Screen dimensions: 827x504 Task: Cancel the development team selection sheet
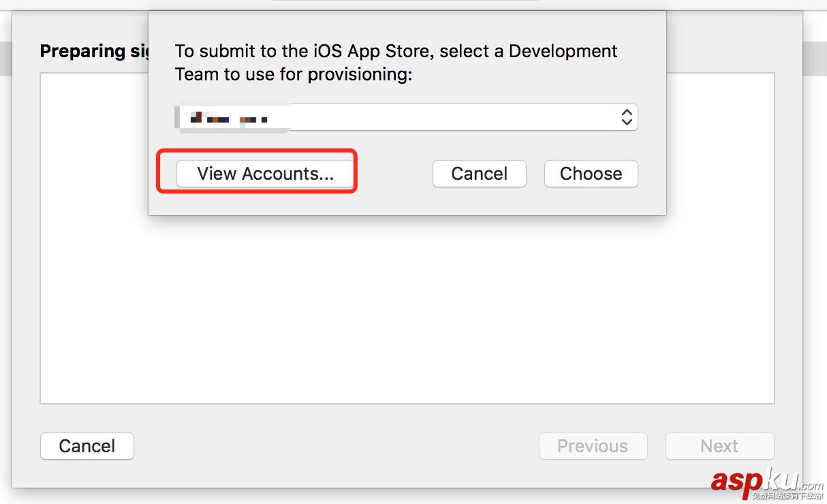(479, 174)
